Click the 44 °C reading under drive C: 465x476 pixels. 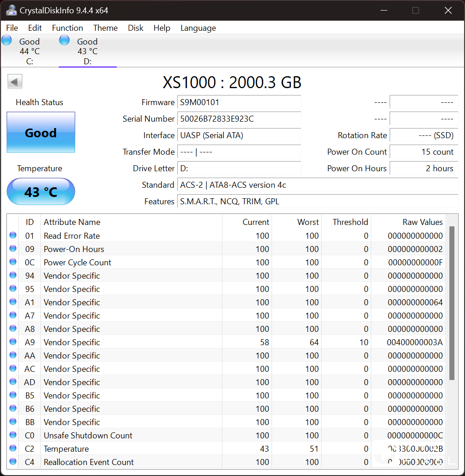point(29,51)
